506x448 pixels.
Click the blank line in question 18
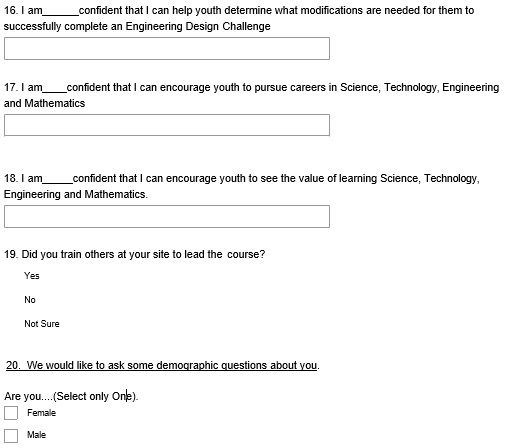58,181
